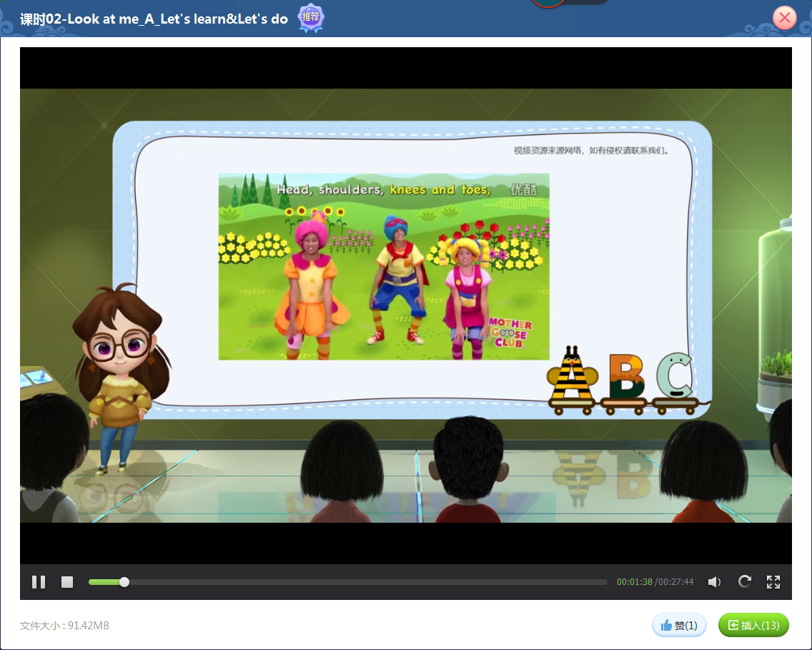Click the title 课时02-Look at me_A_Let's learn&Let's do
The width and height of the screenshot is (812, 650).
pyautogui.click(x=154, y=19)
